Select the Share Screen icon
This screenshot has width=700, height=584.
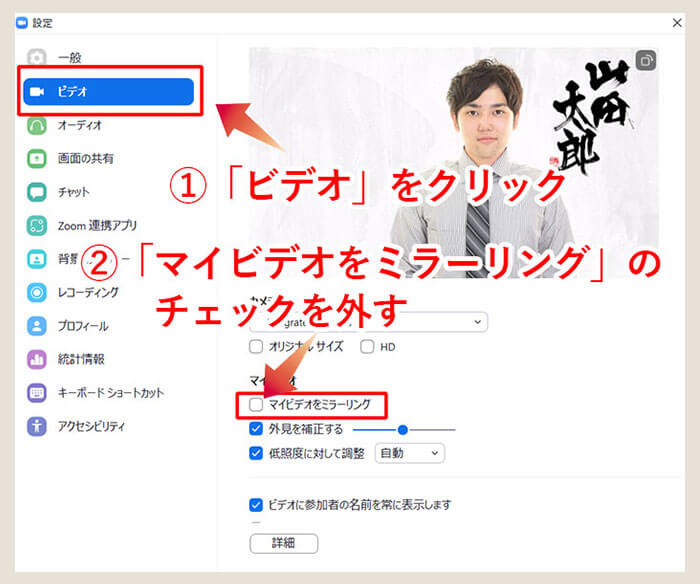coord(37,158)
